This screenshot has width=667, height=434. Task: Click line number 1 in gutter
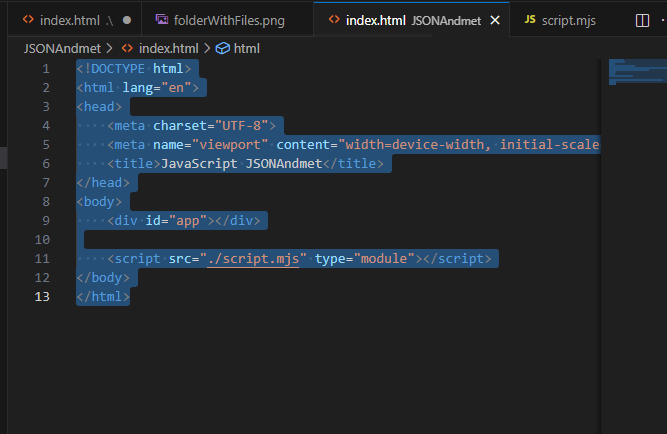click(x=46, y=69)
